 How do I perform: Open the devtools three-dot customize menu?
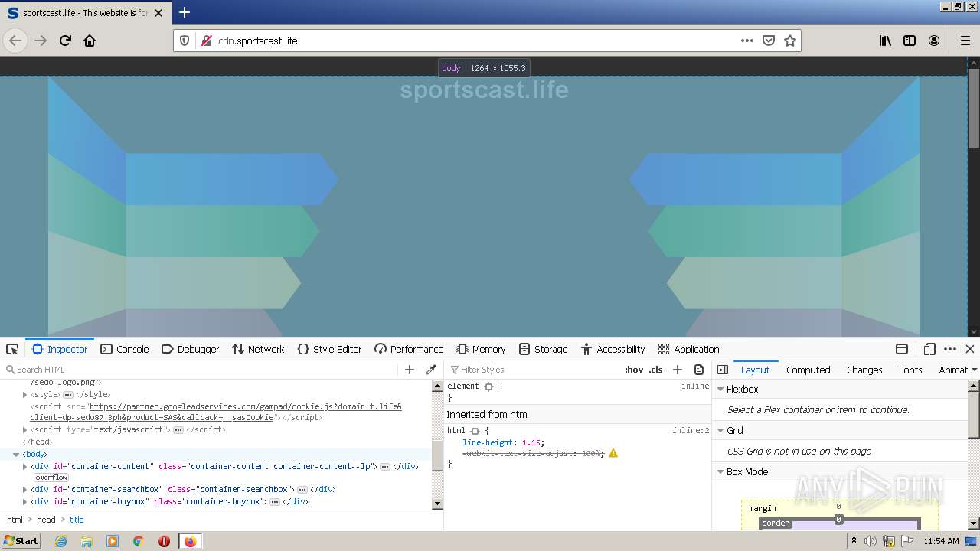pos(950,349)
